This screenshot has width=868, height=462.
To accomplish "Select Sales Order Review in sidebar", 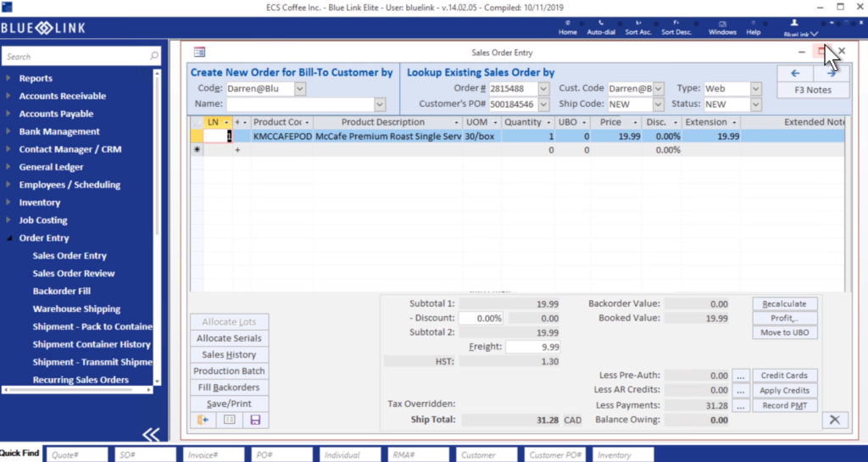I will coord(74,274).
